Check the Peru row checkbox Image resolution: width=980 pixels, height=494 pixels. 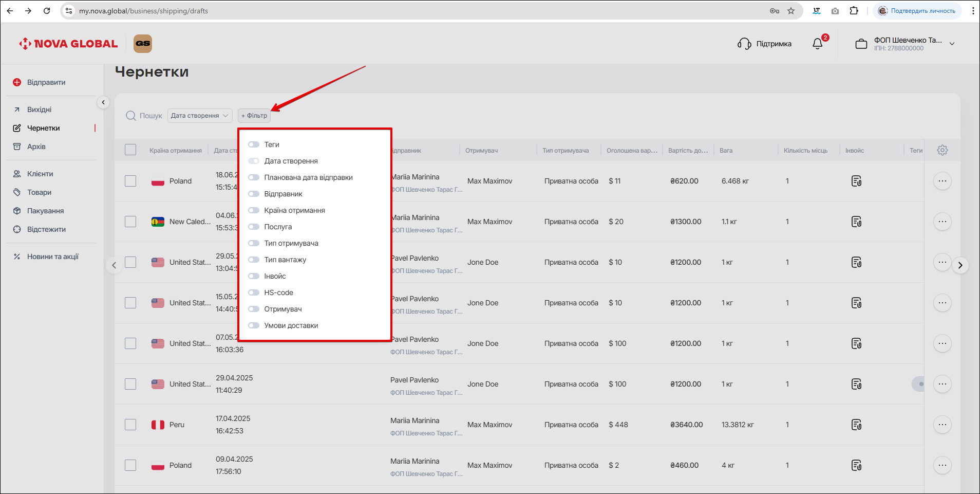click(130, 425)
